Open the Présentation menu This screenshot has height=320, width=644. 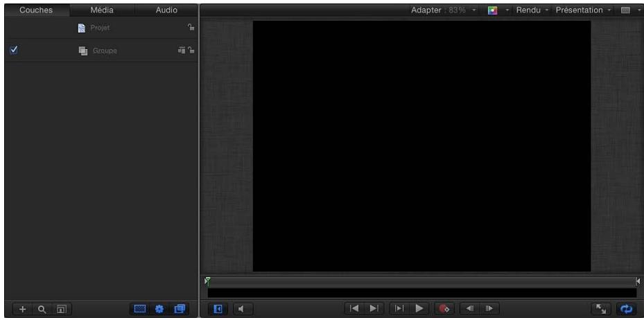click(583, 10)
